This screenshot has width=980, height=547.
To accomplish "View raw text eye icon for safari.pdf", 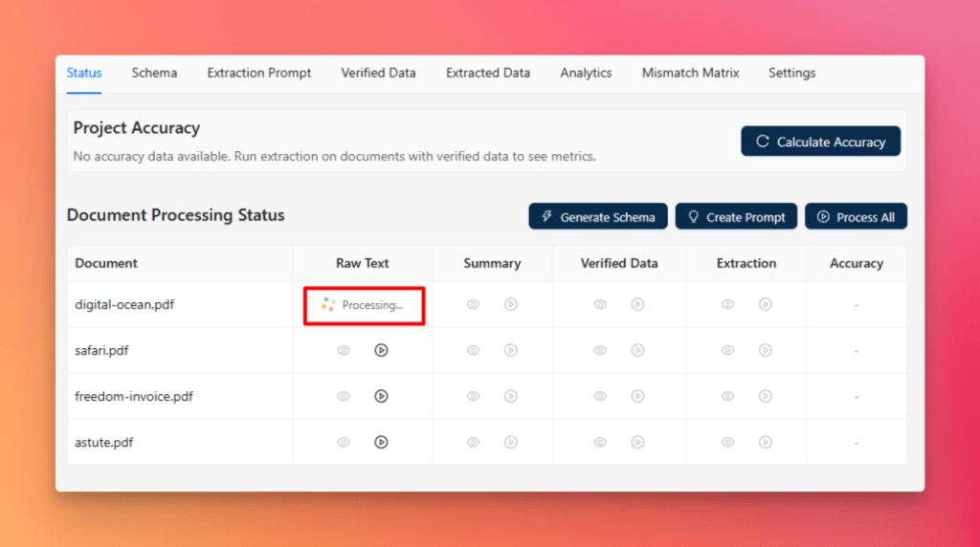I will [344, 351].
